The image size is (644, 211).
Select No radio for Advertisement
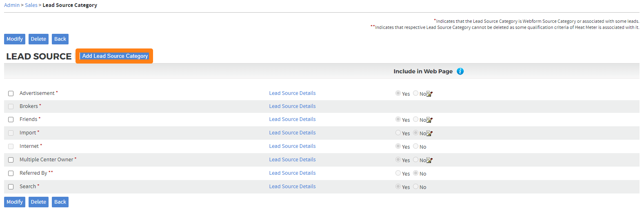415,93
